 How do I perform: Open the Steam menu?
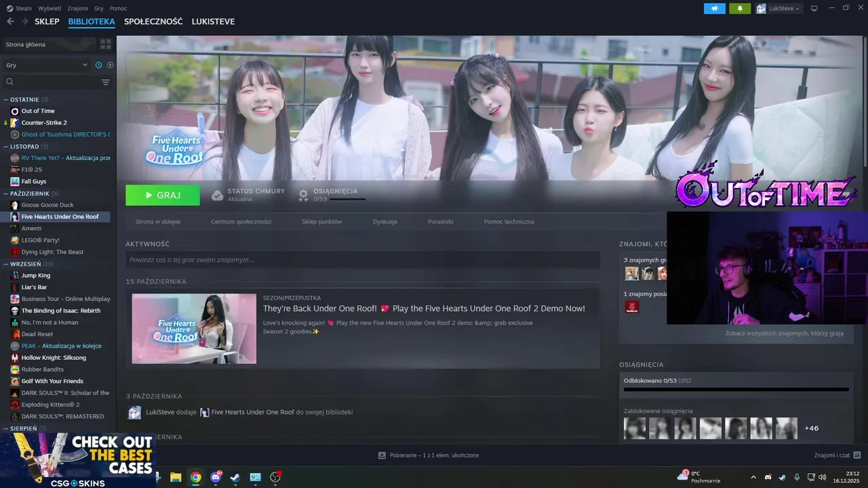click(x=19, y=8)
